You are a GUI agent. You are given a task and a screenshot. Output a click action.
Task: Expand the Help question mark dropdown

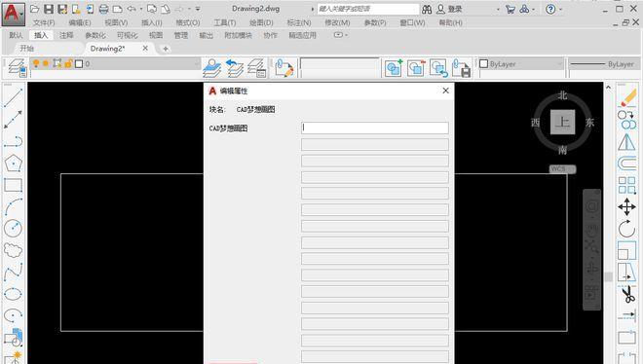point(560,9)
